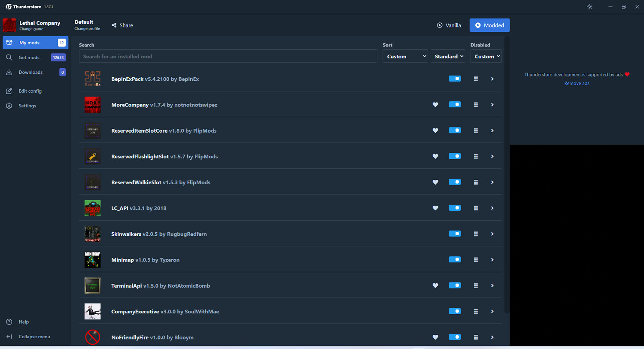
Task: Click the Lethal Company game icon
Action: click(x=9, y=25)
